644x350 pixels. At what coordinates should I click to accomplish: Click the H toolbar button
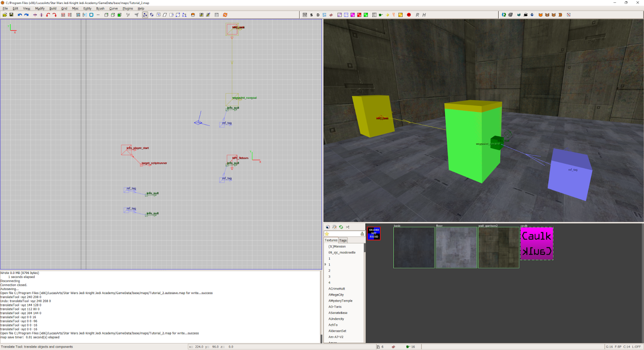tap(424, 15)
